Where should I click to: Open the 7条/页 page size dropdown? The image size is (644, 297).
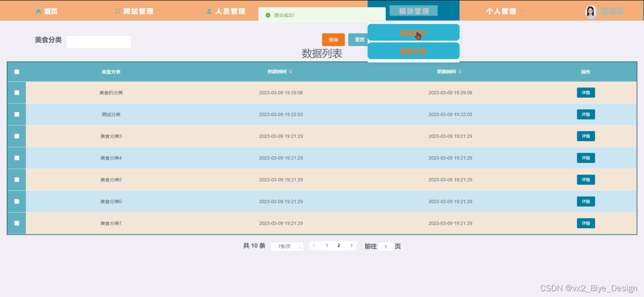coord(287,247)
